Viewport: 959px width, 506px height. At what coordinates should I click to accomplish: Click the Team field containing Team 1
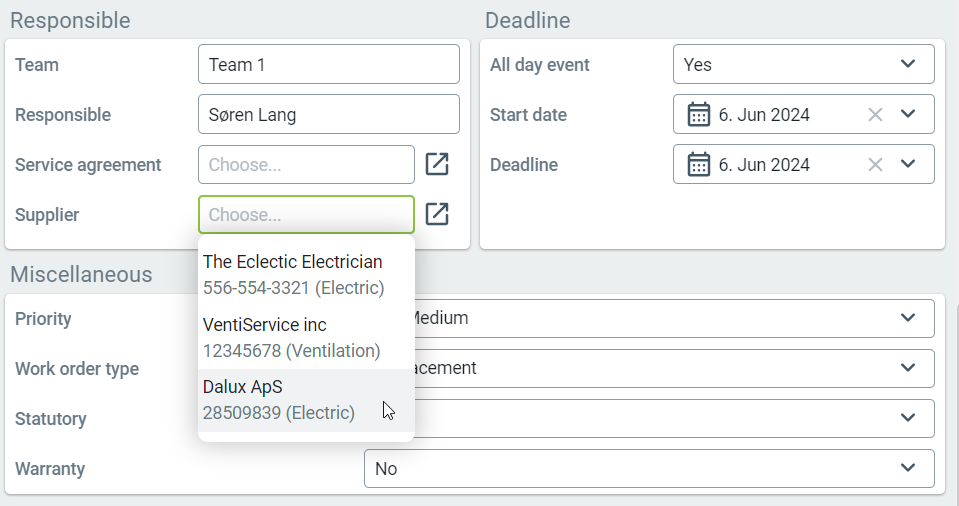pyautogui.click(x=328, y=65)
